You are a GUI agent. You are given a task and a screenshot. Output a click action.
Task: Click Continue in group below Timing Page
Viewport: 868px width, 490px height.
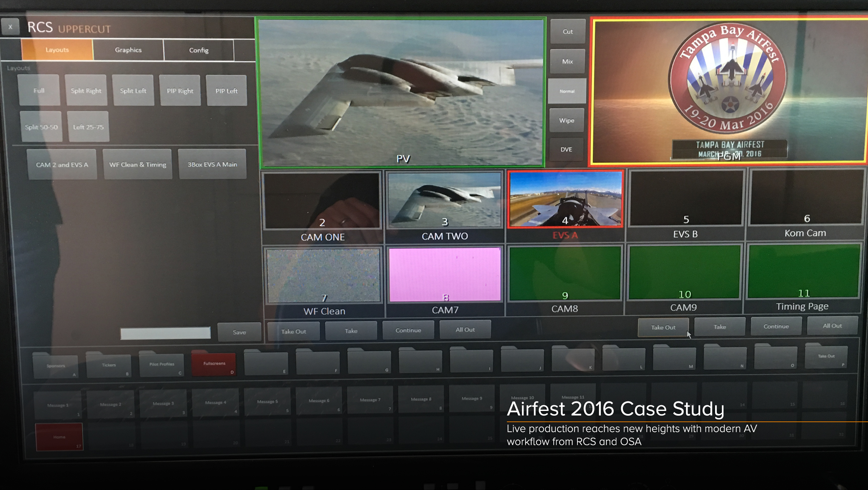(x=776, y=326)
